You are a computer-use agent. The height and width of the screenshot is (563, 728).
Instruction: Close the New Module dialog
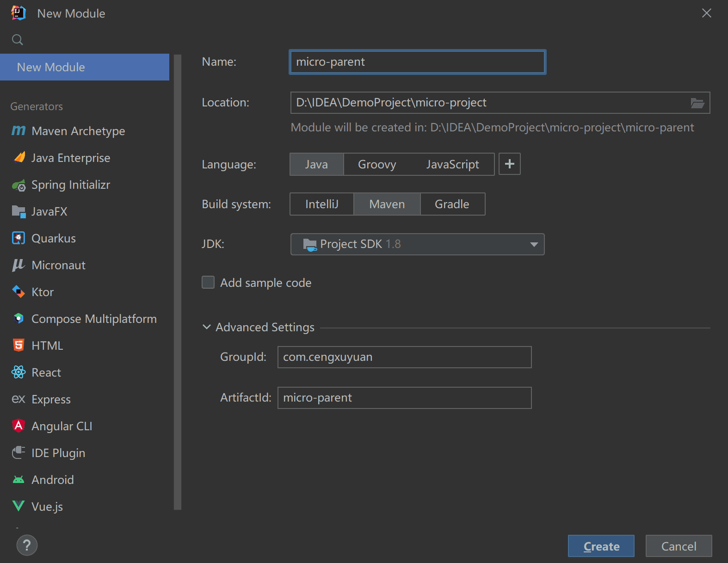click(x=706, y=13)
